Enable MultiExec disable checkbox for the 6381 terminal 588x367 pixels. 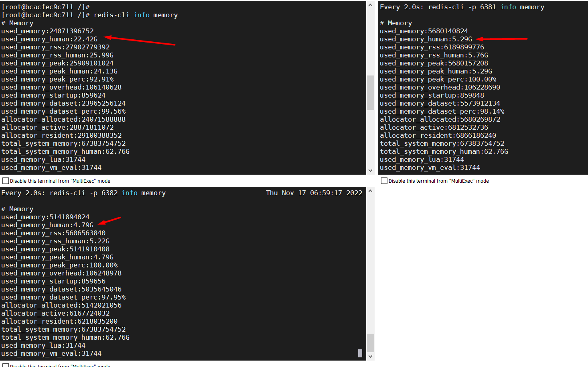pyautogui.click(x=384, y=181)
